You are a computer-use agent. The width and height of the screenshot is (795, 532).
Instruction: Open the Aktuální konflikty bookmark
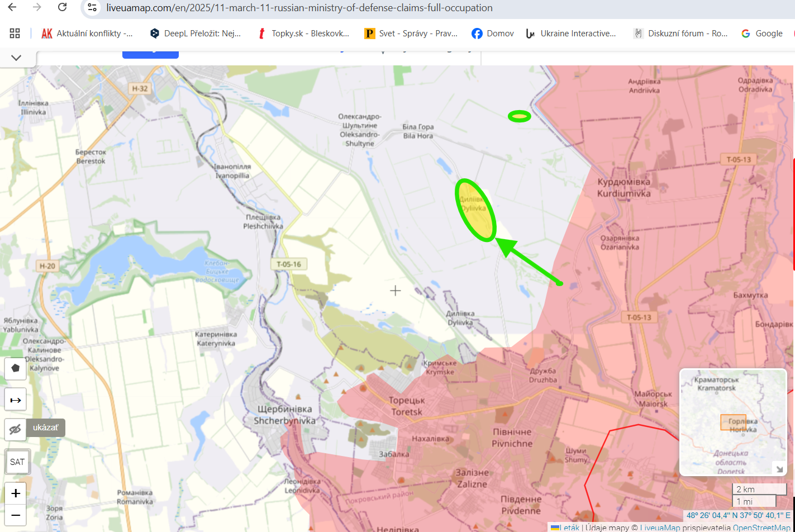coord(88,34)
